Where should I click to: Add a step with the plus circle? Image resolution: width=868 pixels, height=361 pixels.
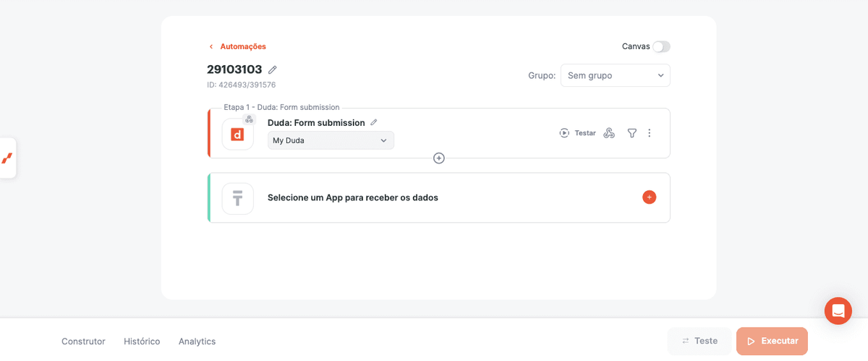(x=438, y=158)
